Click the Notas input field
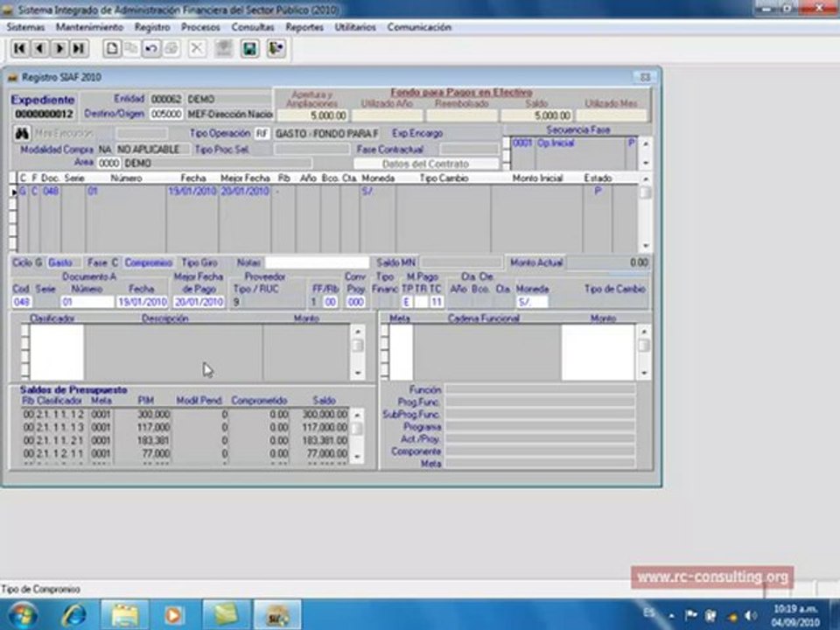Screen dimensions: 840x630 pos(317,262)
